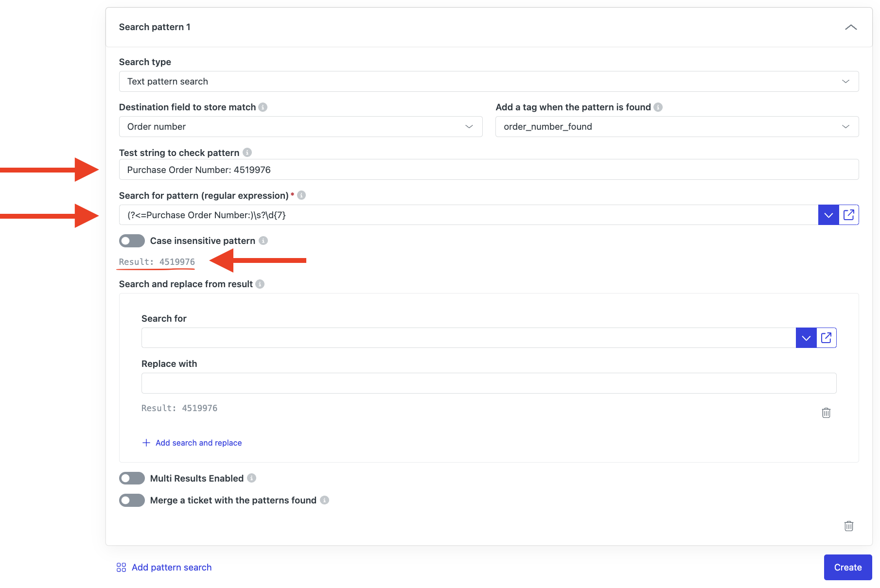The width and height of the screenshot is (880, 588).
Task: Open Destination field Order number dropdown
Action: 300,127
